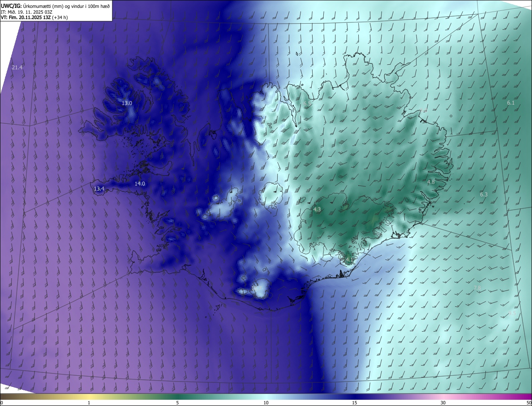Click the colorbar tick label 30
Image resolution: width=532 pixels, height=406 pixels.
click(443, 403)
